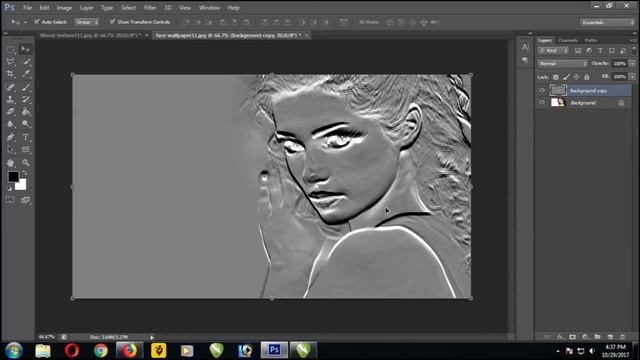
Task: Open the Image menu
Action: [64, 8]
